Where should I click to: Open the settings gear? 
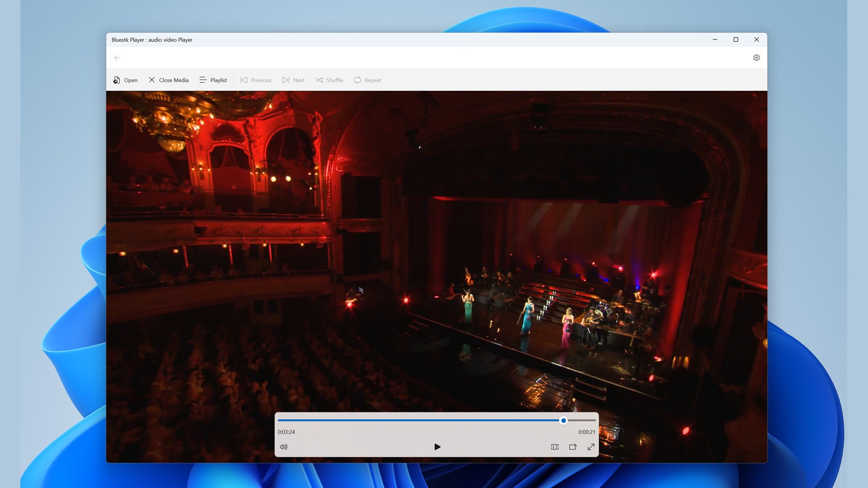756,57
